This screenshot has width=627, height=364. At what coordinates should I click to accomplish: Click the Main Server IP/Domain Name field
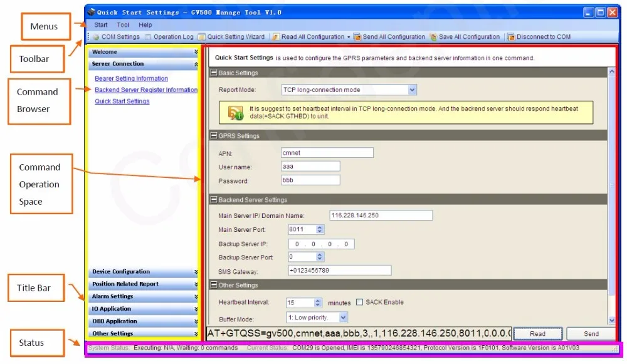click(x=381, y=216)
